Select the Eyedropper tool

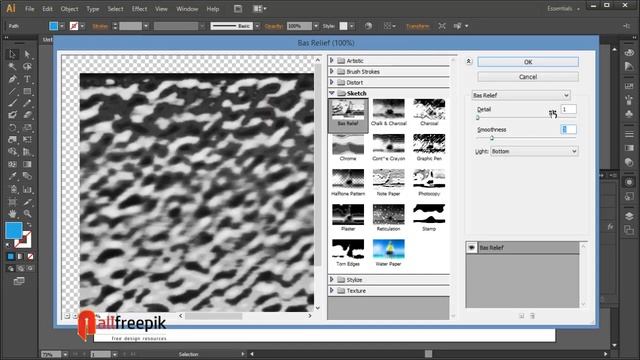tap(12, 176)
